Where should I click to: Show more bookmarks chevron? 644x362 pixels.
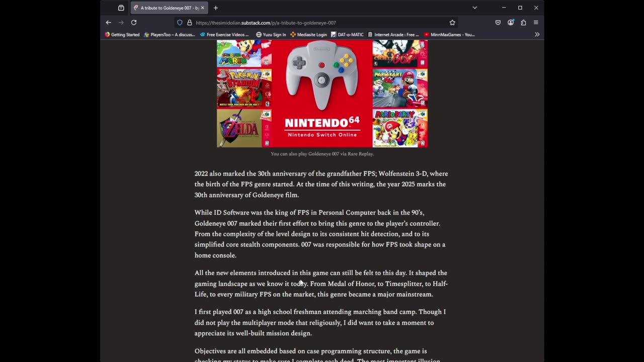click(537, 35)
